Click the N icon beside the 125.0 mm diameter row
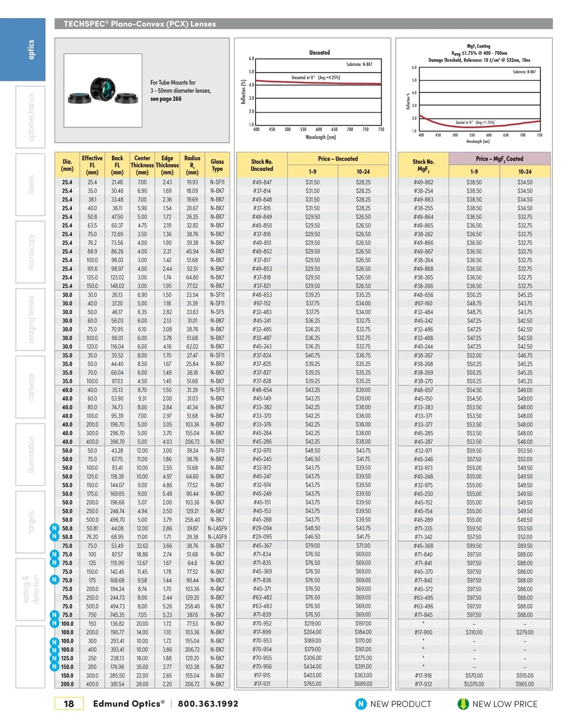This screenshot has height=728, width=582. click(x=55, y=659)
